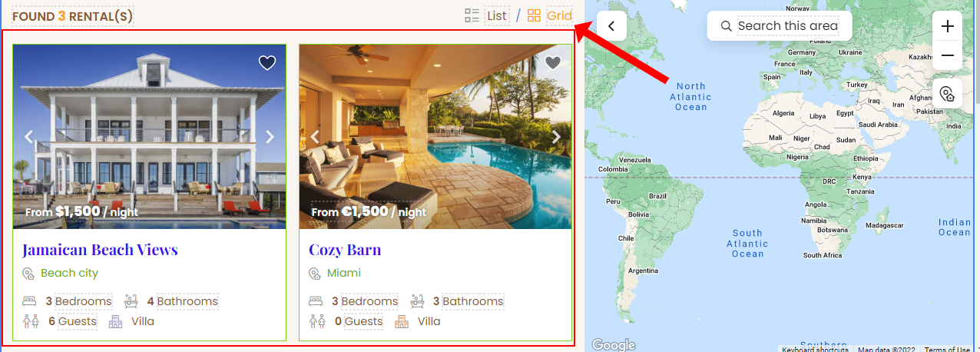980x352 pixels.
Task: Open Jamaican Beach Views listing title
Action: [100, 250]
